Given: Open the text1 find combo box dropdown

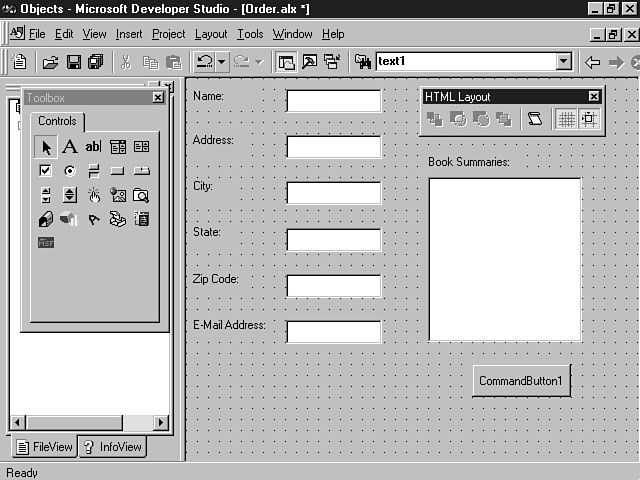Looking at the screenshot, I should 563,62.
